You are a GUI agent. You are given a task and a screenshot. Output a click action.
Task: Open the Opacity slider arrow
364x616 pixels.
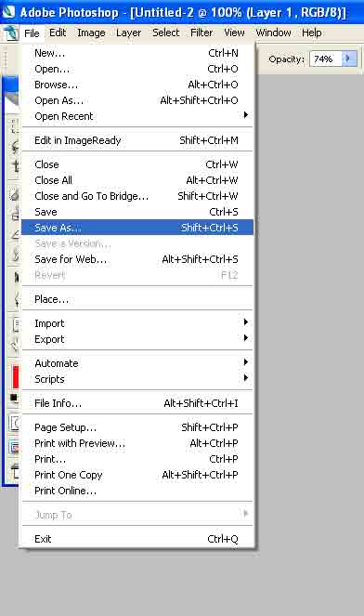348,59
